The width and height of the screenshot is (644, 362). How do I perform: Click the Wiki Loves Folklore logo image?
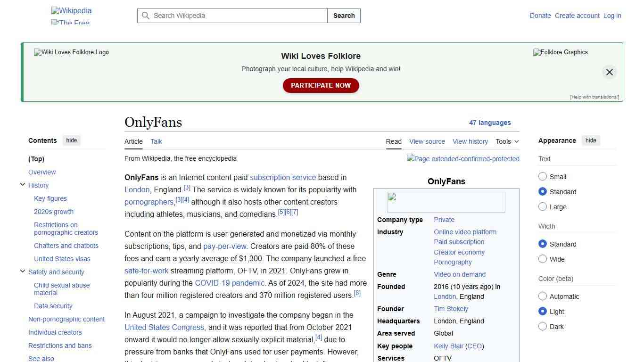(x=71, y=52)
